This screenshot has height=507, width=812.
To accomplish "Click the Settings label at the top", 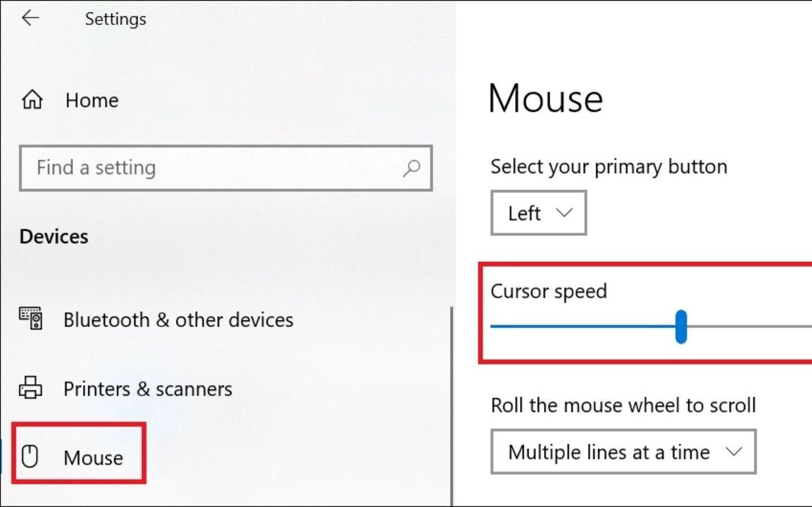I will (115, 18).
